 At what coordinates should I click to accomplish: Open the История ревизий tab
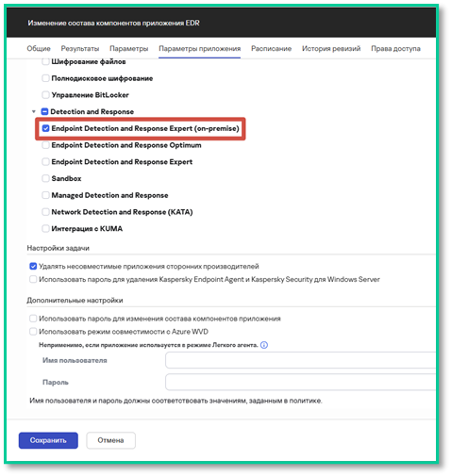click(x=331, y=49)
